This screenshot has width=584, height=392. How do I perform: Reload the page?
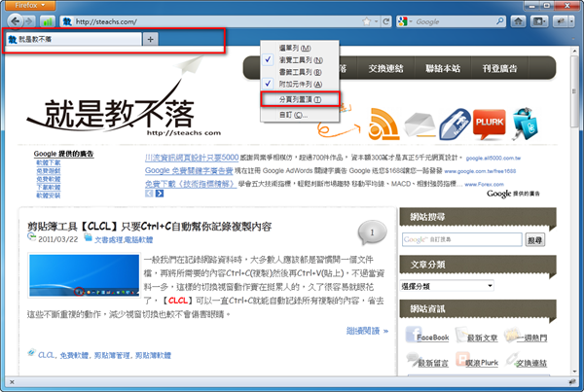click(386, 21)
